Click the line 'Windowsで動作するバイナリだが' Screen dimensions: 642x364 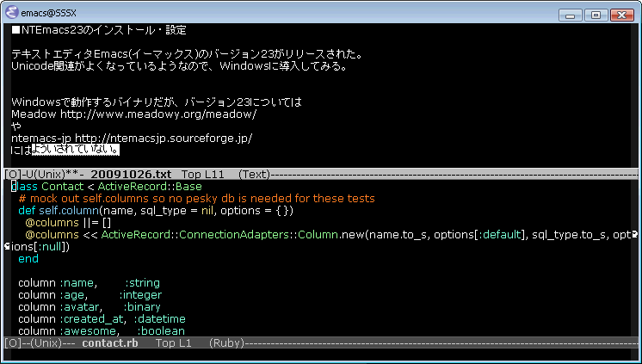(x=157, y=102)
